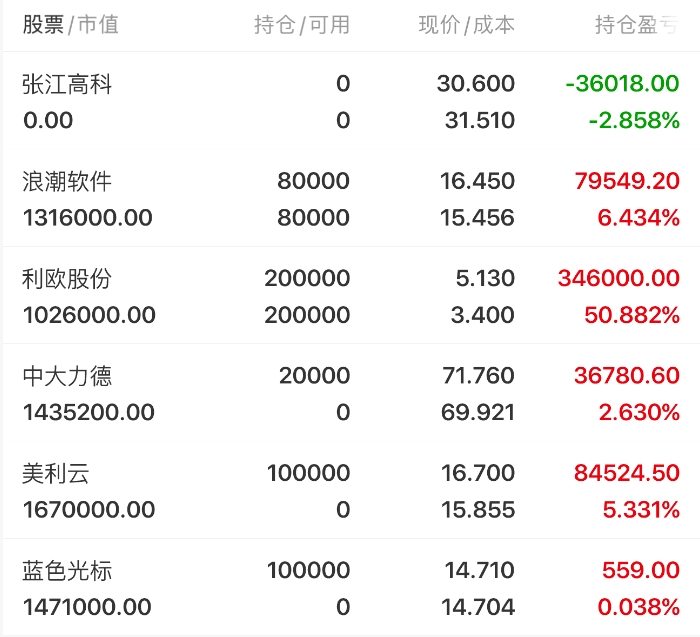Click the profit amount 79549.20
The image size is (700, 637).
pos(627,181)
